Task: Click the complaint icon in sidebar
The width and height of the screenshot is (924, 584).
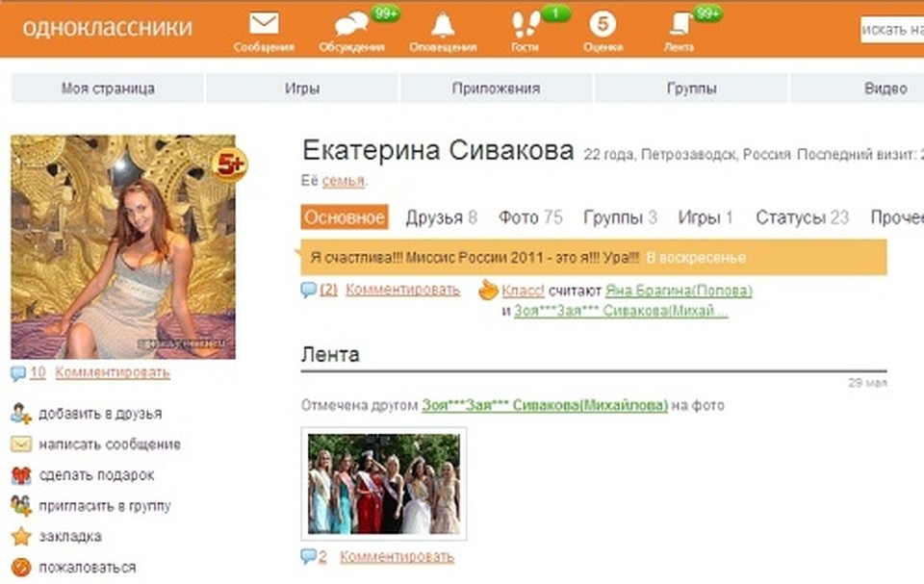Action: 20,568
